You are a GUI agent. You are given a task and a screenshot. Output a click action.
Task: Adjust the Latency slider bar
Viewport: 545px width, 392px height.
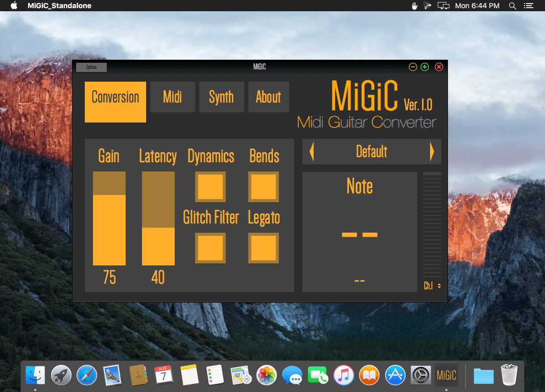coord(158,218)
